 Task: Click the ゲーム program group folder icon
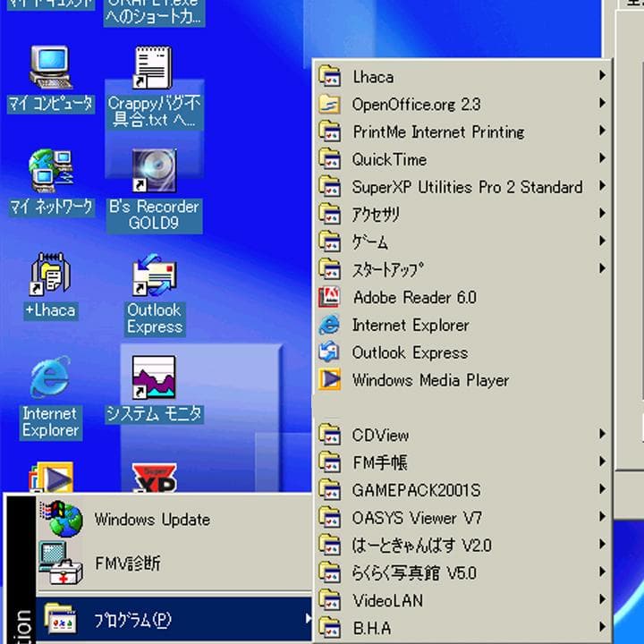click(329, 241)
